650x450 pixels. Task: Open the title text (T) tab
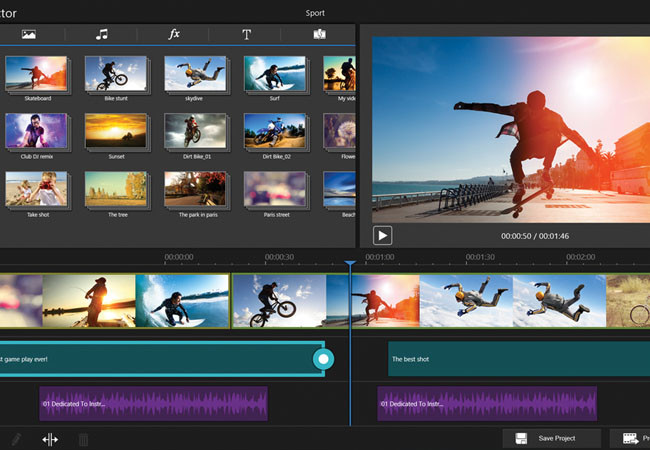click(x=246, y=34)
